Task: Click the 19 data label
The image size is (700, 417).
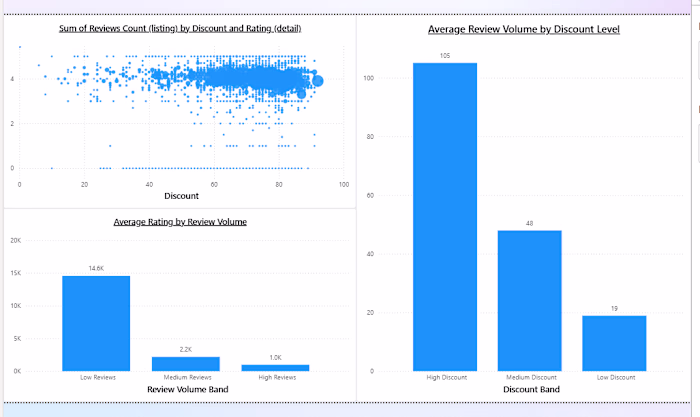Action: tap(614, 309)
